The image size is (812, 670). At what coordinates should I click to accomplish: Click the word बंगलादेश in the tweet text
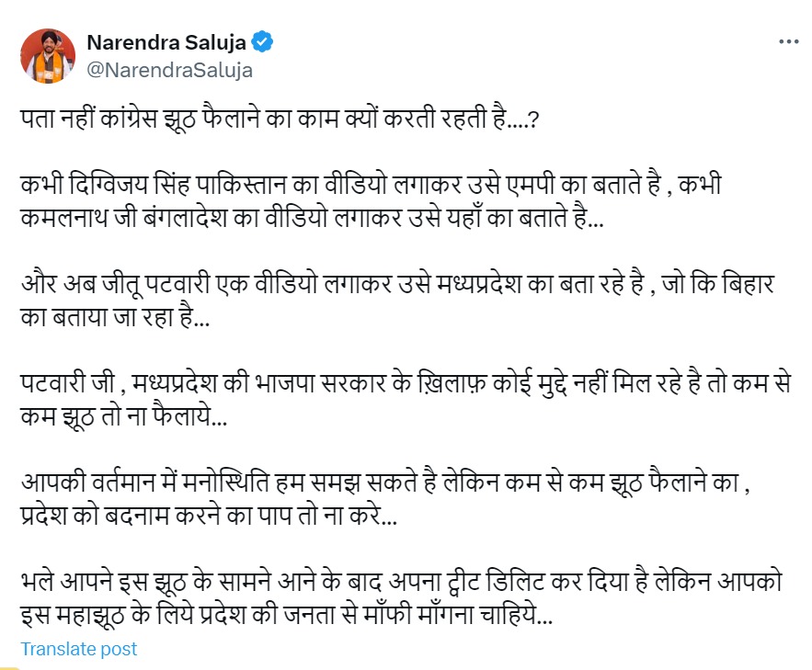click(x=182, y=226)
